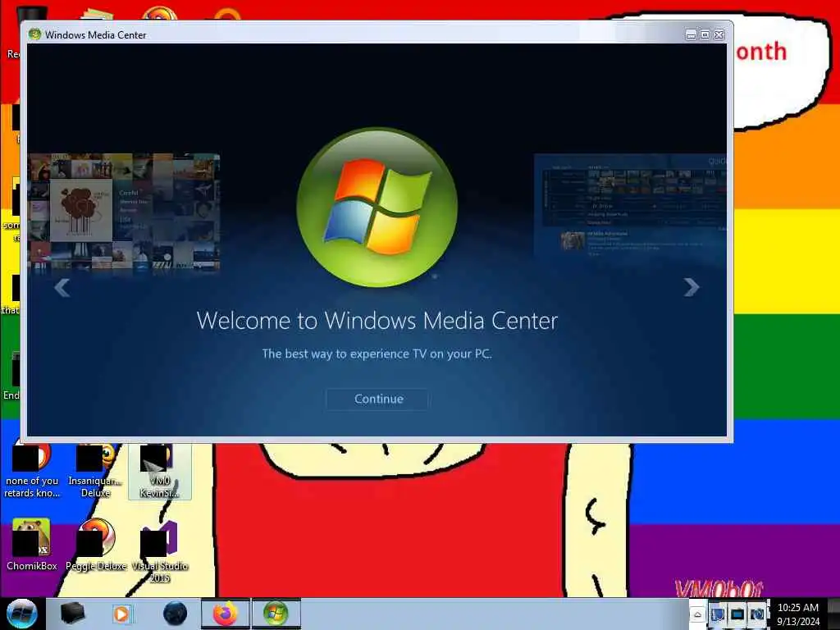Viewport: 840px width, 630px height.
Task: Click the black box taskbar icon
Action: (72, 614)
